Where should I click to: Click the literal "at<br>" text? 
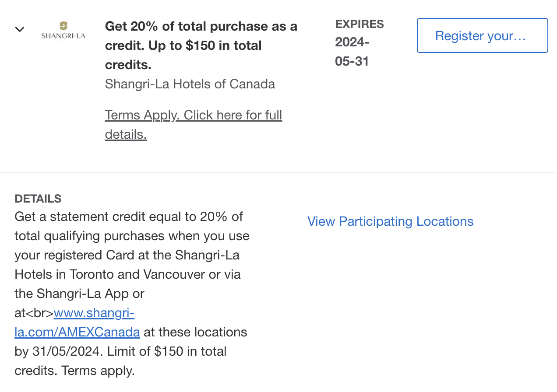click(x=34, y=313)
